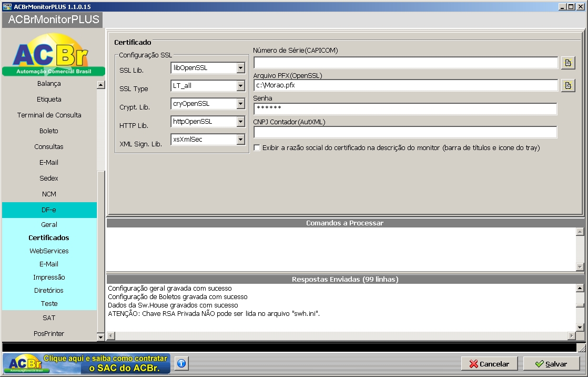Viewport: 588px width, 377px height.
Task: Click the Cancelar button
Action: (x=489, y=364)
